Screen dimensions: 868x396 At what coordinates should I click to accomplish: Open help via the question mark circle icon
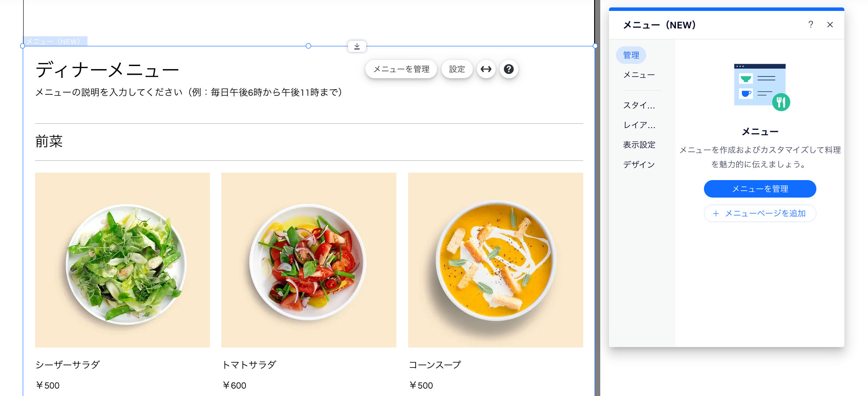click(509, 69)
